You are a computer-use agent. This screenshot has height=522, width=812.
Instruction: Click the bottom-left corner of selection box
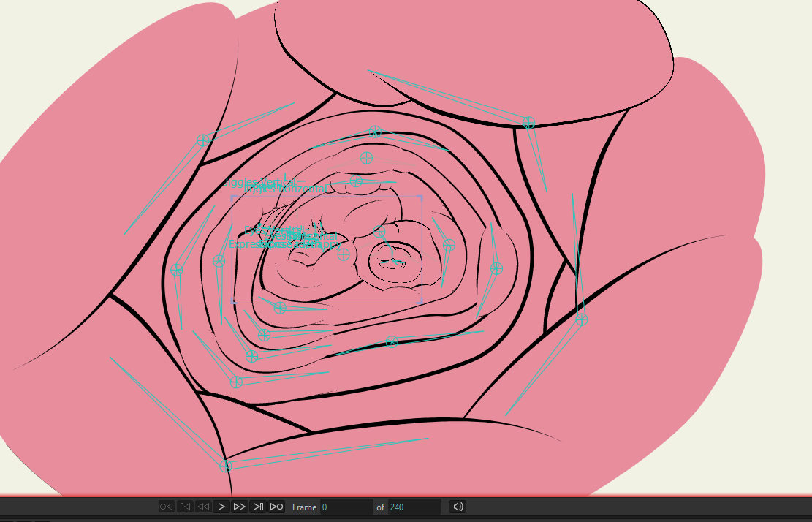coord(232,301)
